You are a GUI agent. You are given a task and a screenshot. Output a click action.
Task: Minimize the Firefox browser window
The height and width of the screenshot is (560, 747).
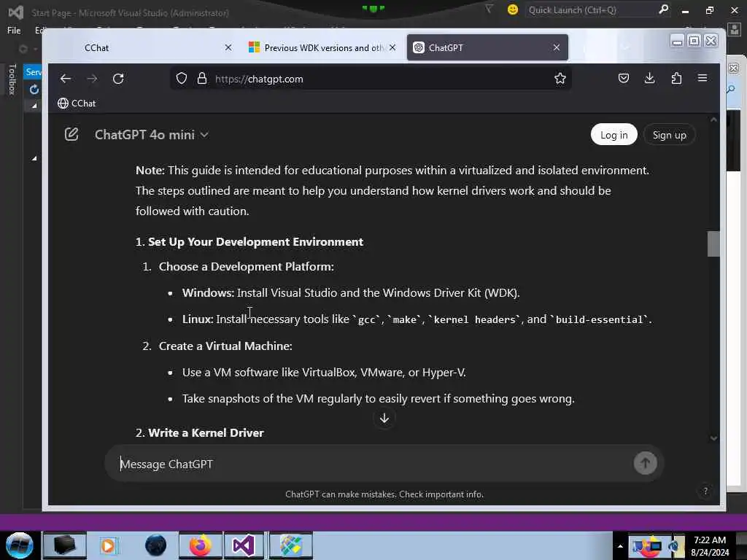677,41
